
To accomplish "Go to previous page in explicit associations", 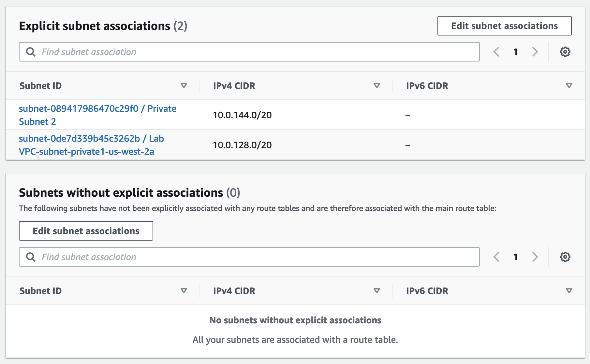I will pos(496,52).
